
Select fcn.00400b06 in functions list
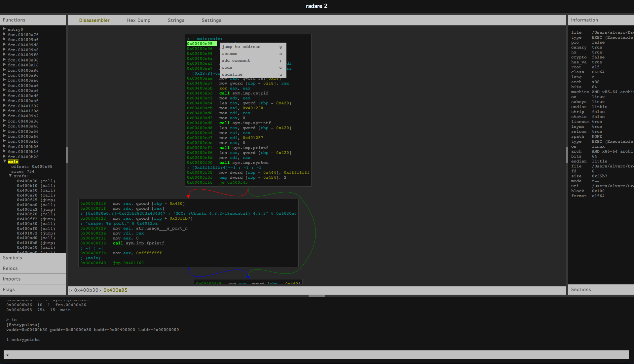point(23,147)
